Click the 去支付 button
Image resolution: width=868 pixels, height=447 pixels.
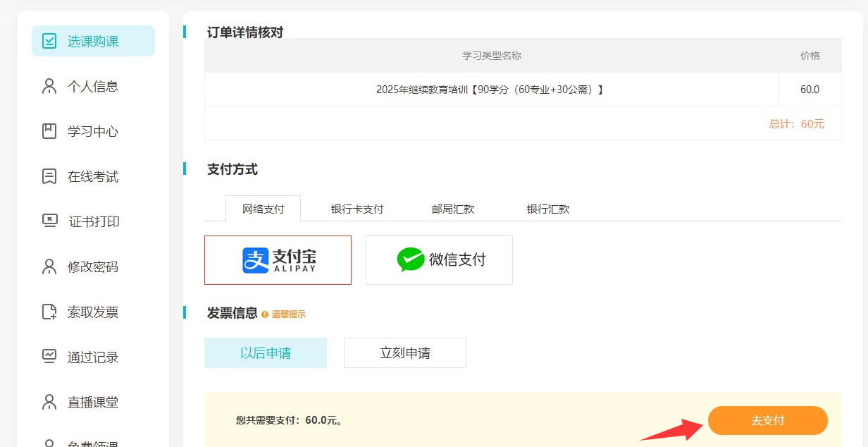click(x=767, y=420)
